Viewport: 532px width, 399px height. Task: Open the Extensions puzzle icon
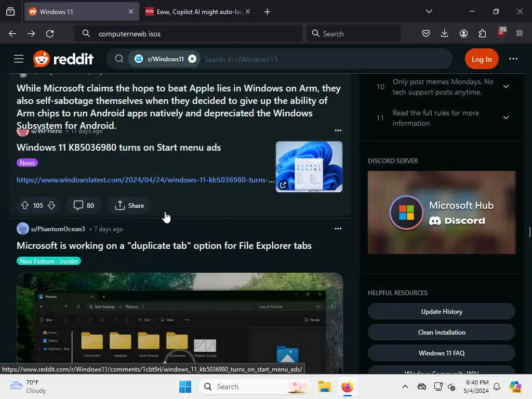tap(482, 33)
